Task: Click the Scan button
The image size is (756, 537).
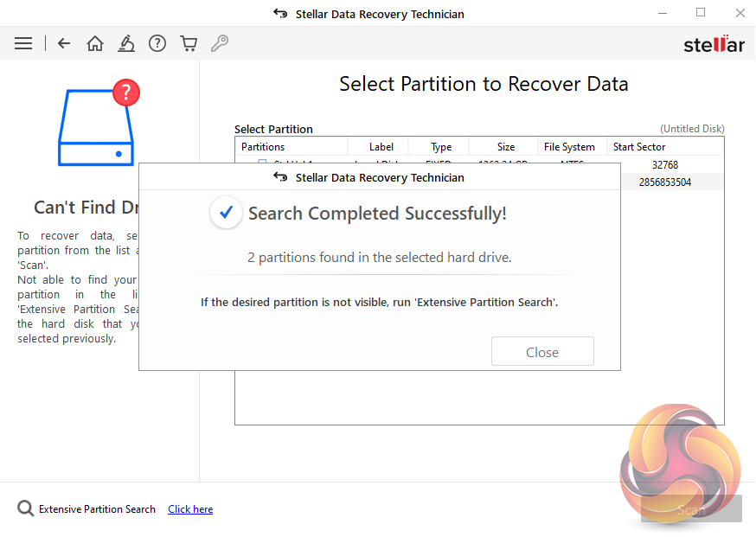Action: point(691,509)
